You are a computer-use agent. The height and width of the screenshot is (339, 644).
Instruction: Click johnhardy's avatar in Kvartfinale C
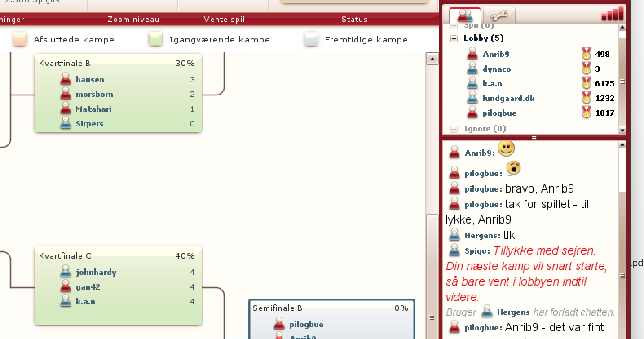click(66, 272)
